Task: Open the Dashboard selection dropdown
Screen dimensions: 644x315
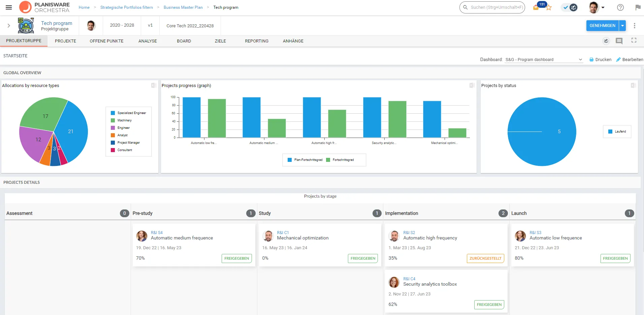Action: (544, 60)
